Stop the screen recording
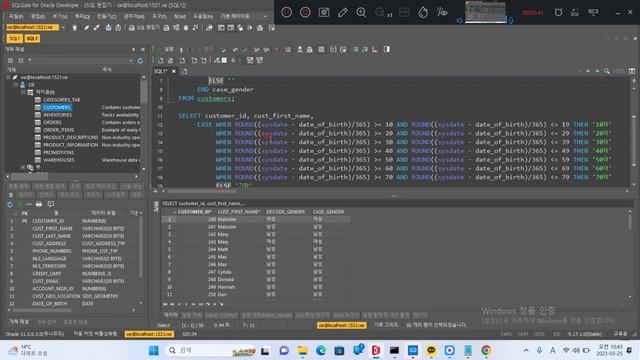This screenshot has width=640, height=360. pyautogui.click(x=305, y=12)
